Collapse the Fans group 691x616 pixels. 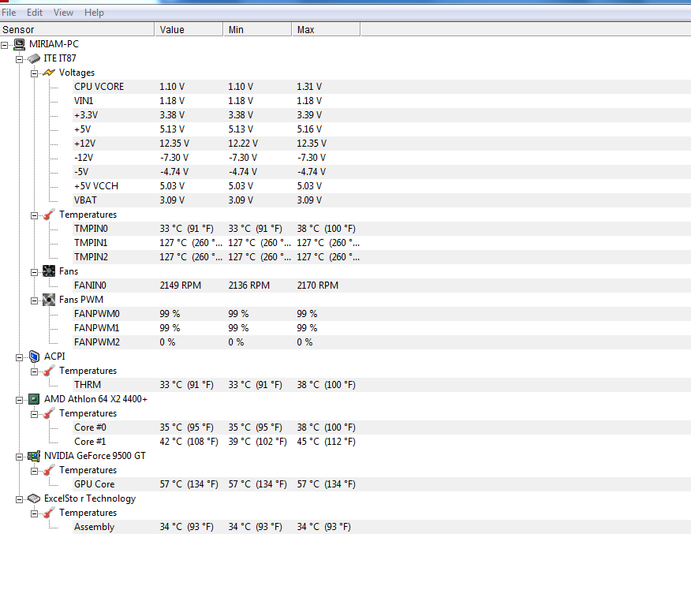[x=35, y=272]
